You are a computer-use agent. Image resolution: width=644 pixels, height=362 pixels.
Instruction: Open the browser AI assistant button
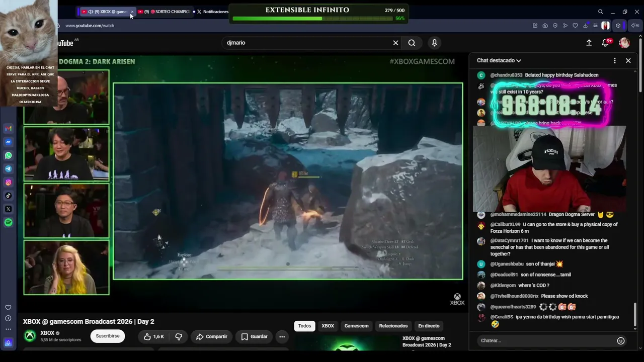[635, 26]
